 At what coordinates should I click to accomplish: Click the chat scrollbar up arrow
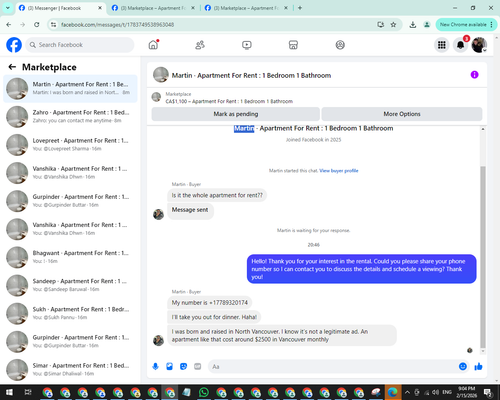coord(483,129)
